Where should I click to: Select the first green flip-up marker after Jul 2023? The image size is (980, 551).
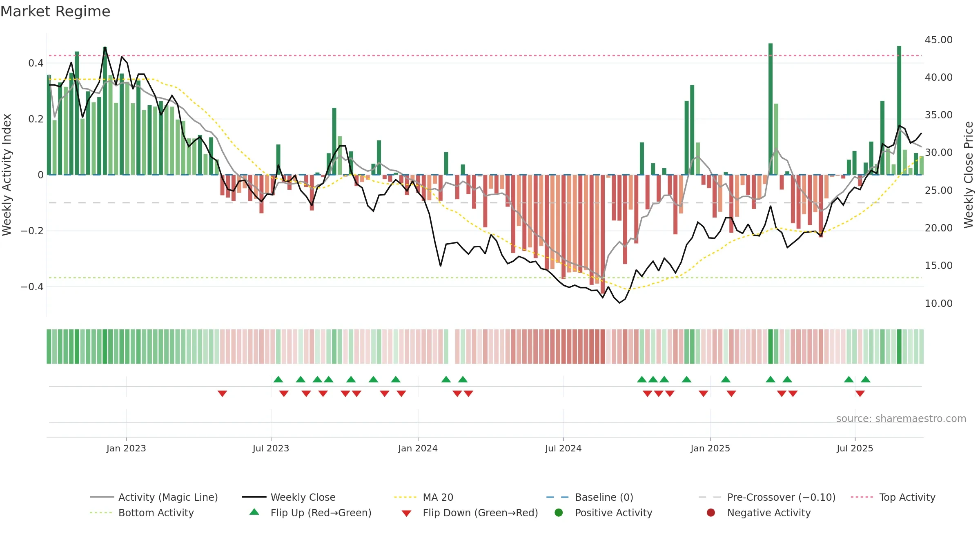pyautogui.click(x=278, y=379)
